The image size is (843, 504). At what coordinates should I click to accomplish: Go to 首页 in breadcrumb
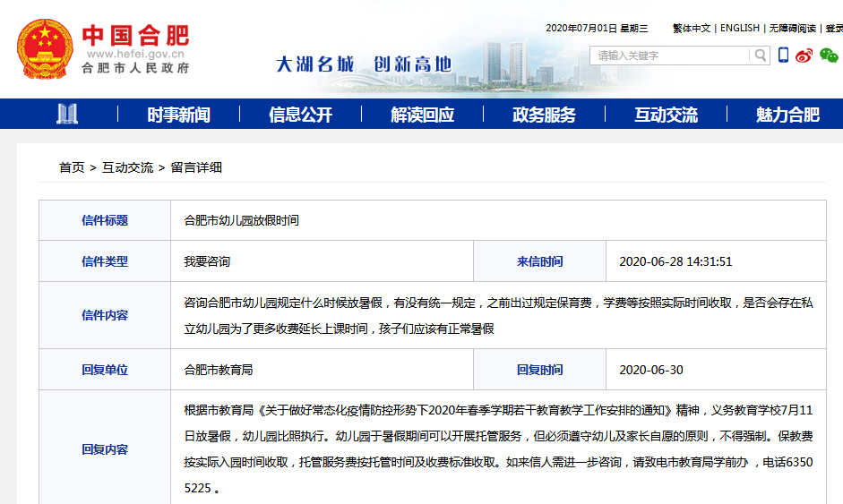72,167
